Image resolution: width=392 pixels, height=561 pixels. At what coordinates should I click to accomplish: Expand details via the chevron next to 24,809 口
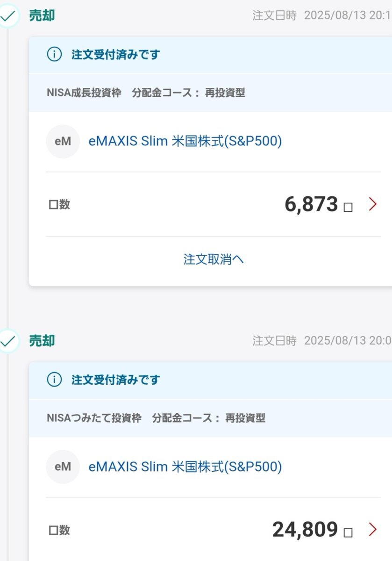(x=372, y=529)
